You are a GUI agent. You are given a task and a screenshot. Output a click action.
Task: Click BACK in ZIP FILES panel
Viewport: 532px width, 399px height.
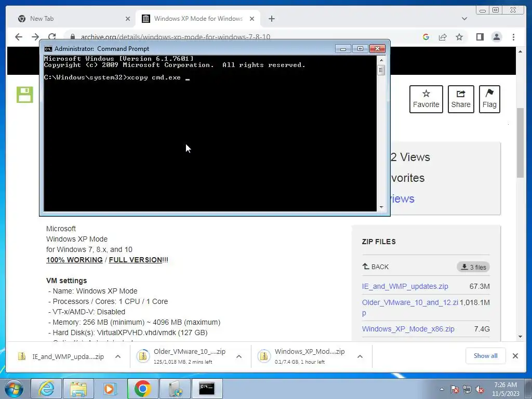point(376,267)
